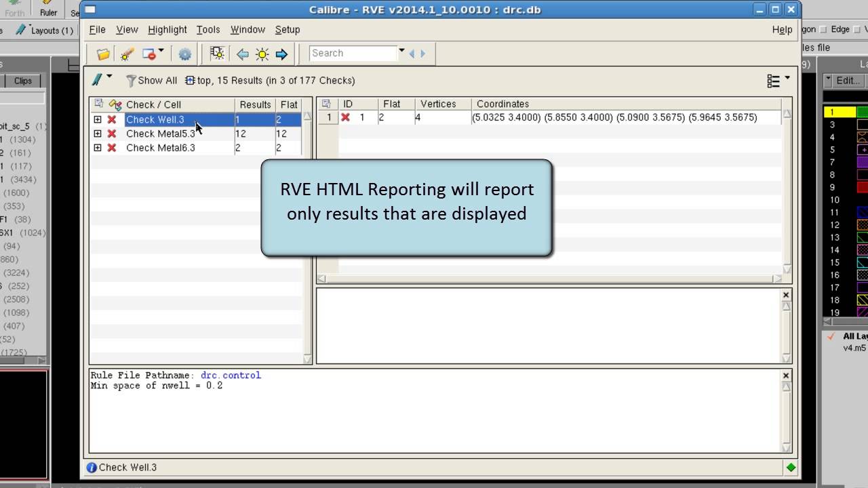Screen dimensions: 868x488
Task: Select yellow layer 1 swatch in layers panel
Action: [839, 113]
